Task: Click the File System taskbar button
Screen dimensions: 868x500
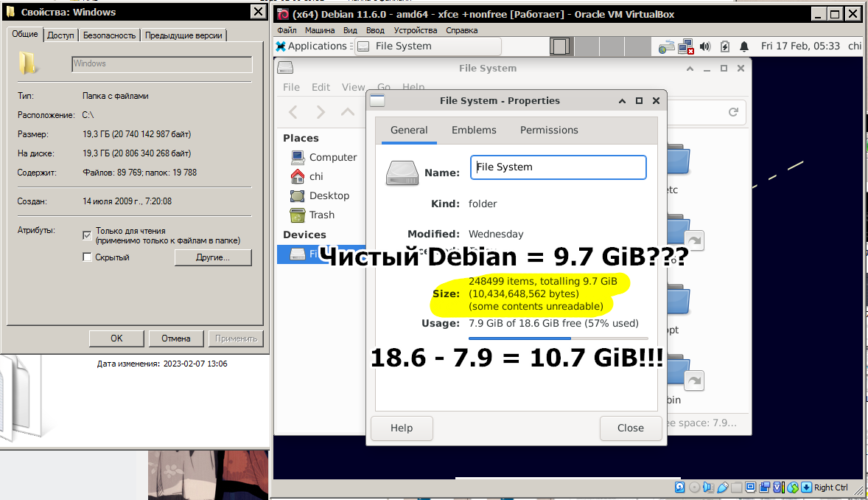Action: pyautogui.click(x=428, y=46)
